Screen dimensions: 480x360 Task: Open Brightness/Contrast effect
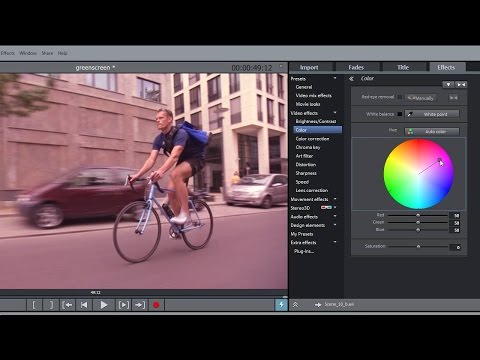click(x=316, y=121)
